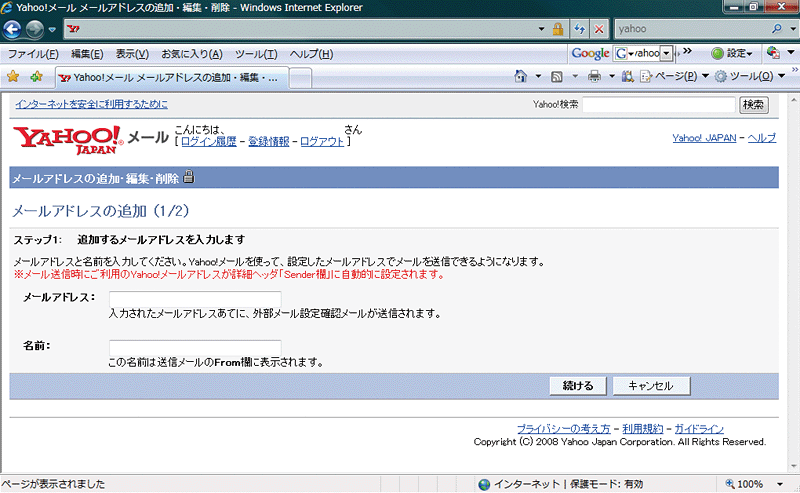Click the browser search box containing yahoo
This screenshot has height=493, width=800.
(691, 29)
